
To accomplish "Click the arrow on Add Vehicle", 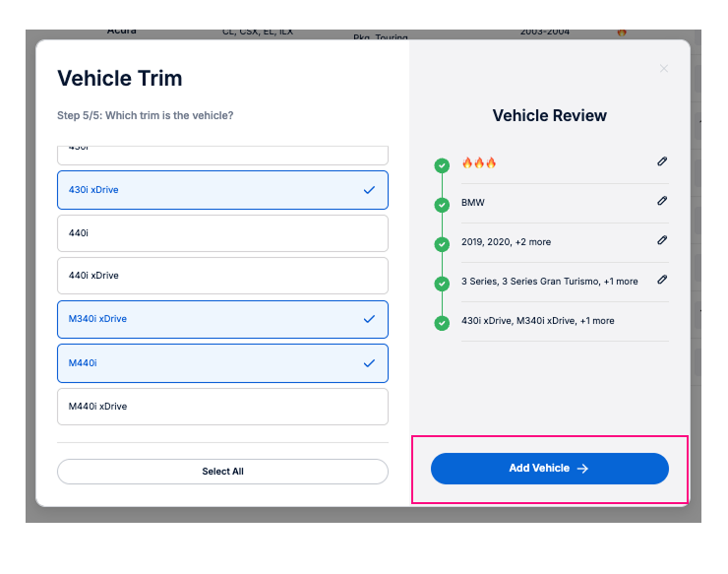I will click(x=582, y=469).
